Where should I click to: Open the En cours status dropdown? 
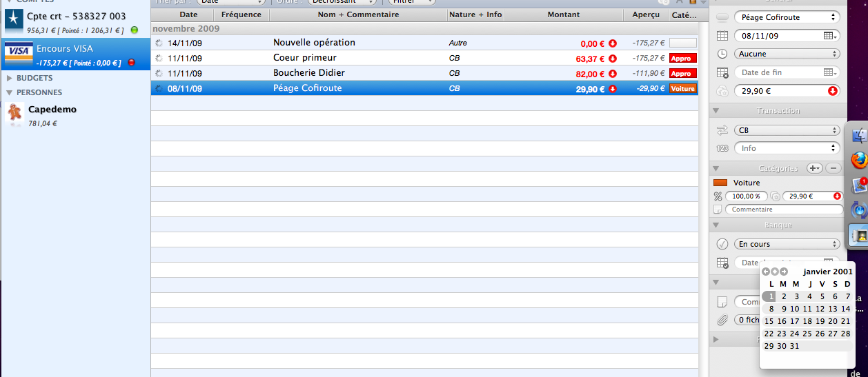pos(787,244)
